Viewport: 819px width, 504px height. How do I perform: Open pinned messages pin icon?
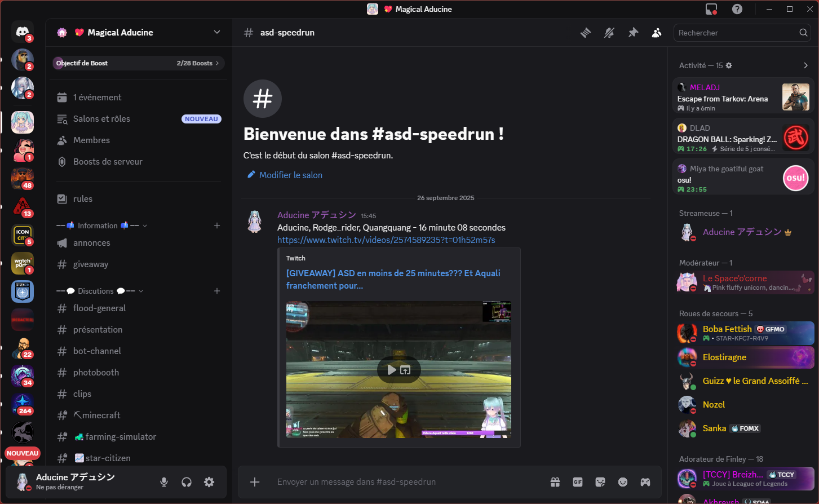(x=633, y=33)
